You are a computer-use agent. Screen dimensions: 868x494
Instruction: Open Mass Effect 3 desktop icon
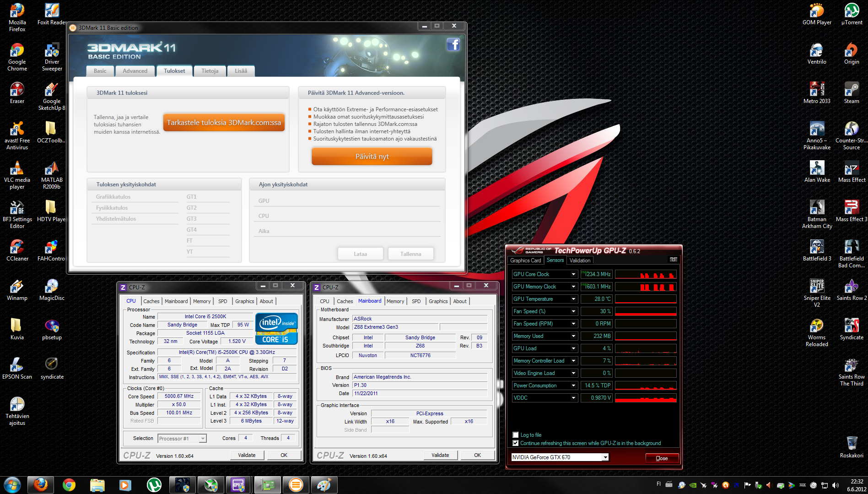point(852,211)
